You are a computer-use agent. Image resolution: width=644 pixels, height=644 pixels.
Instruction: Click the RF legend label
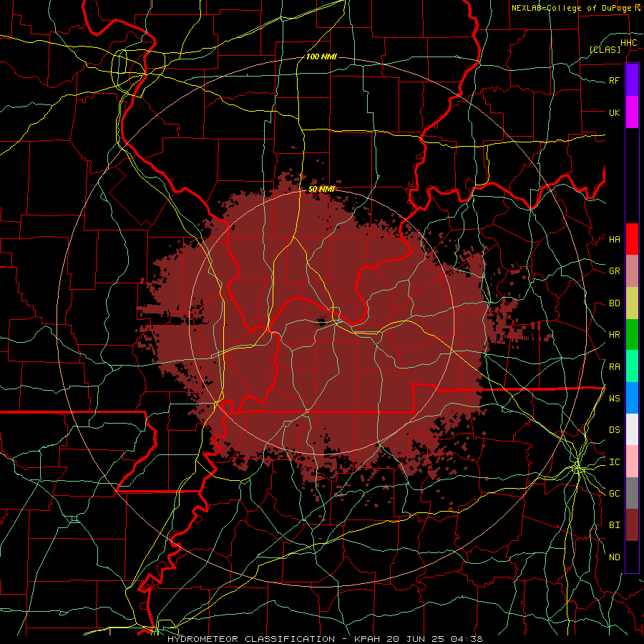click(614, 80)
